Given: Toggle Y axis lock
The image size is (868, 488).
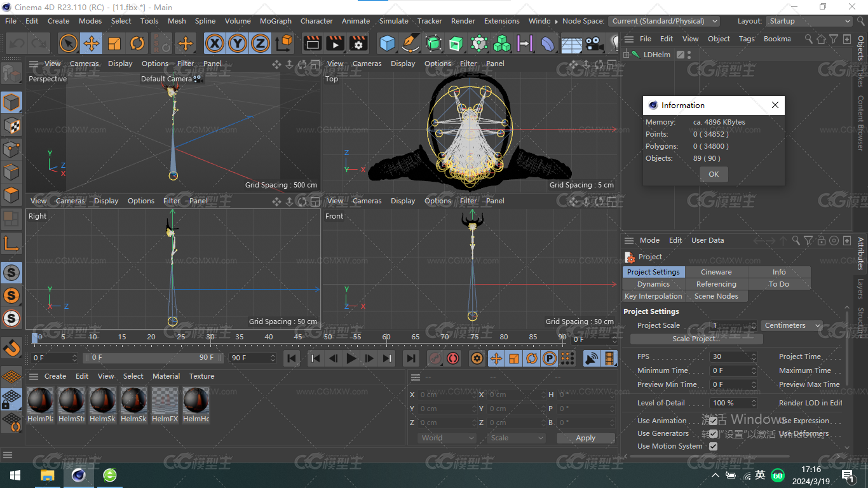Looking at the screenshot, I should (238, 43).
